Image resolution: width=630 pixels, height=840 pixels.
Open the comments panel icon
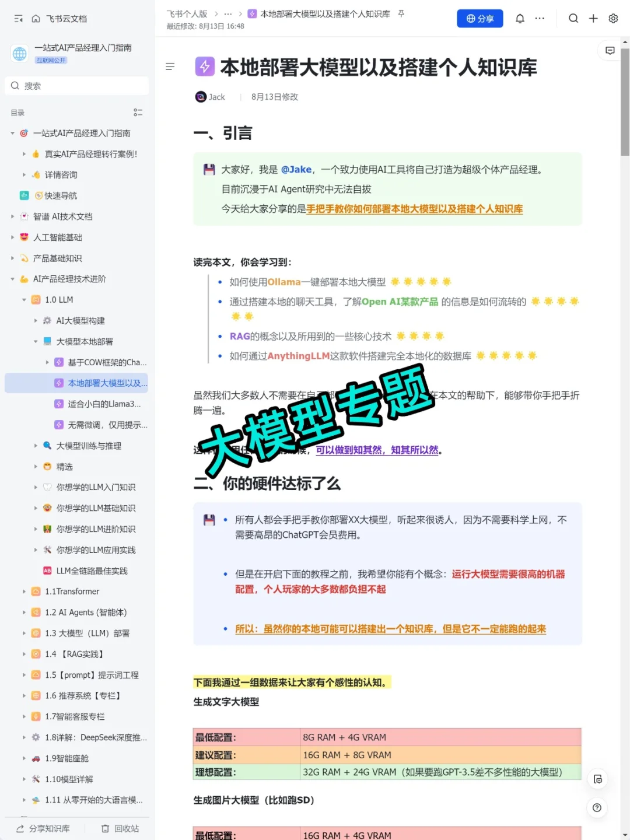tap(610, 51)
